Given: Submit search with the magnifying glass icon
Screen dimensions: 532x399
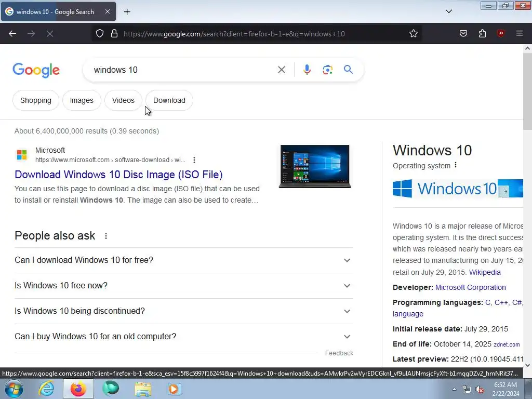Looking at the screenshot, I should [x=348, y=70].
